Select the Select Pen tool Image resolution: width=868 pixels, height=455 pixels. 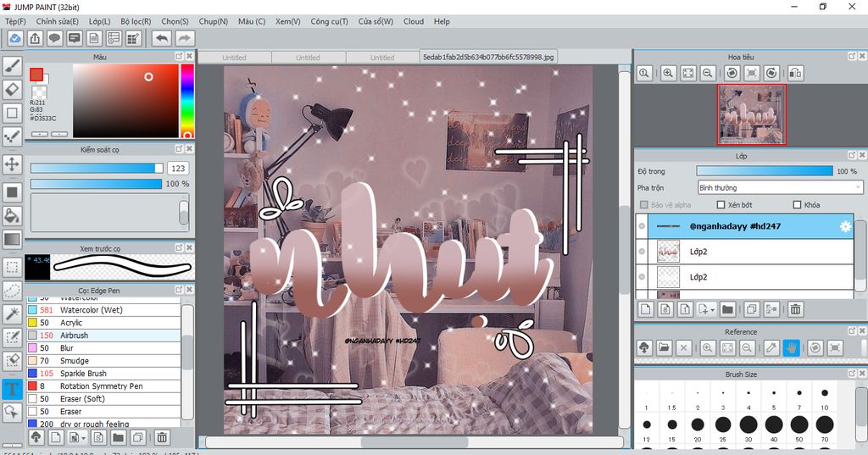pyautogui.click(x=12, y=337)
